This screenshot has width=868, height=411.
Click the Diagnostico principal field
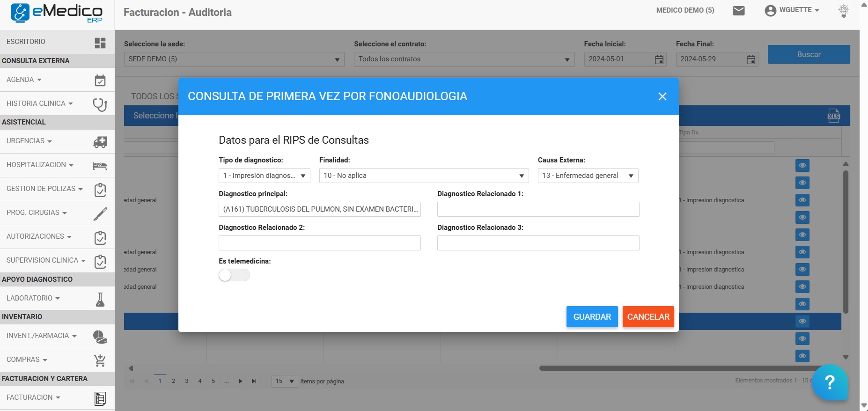[x=320, y=209]
